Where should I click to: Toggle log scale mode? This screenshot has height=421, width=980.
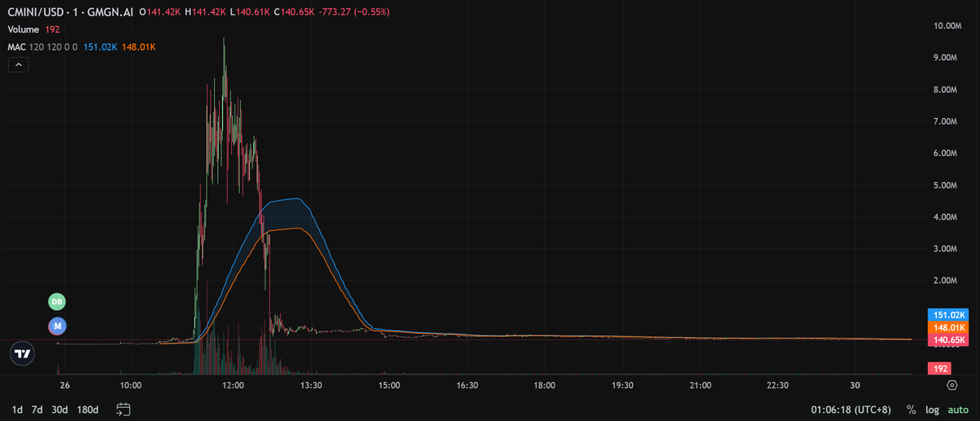932,410
